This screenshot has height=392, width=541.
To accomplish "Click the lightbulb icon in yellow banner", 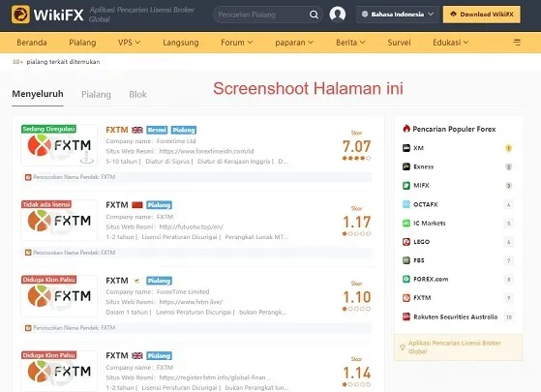I will pos(403,347).
